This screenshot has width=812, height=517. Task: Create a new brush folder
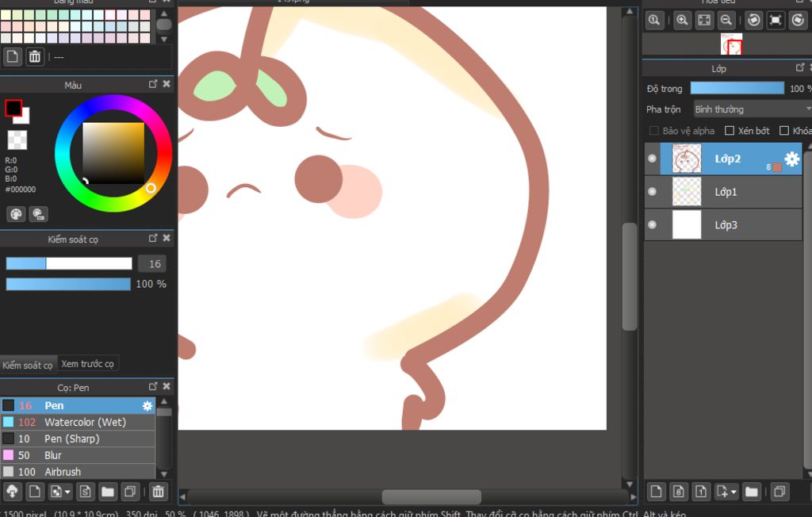coord(108,491)
